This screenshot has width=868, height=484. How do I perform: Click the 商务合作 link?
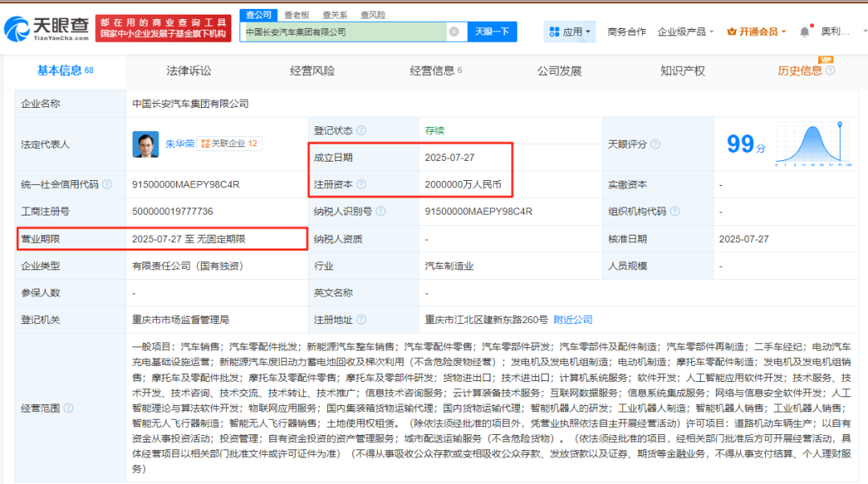[627, 32]
